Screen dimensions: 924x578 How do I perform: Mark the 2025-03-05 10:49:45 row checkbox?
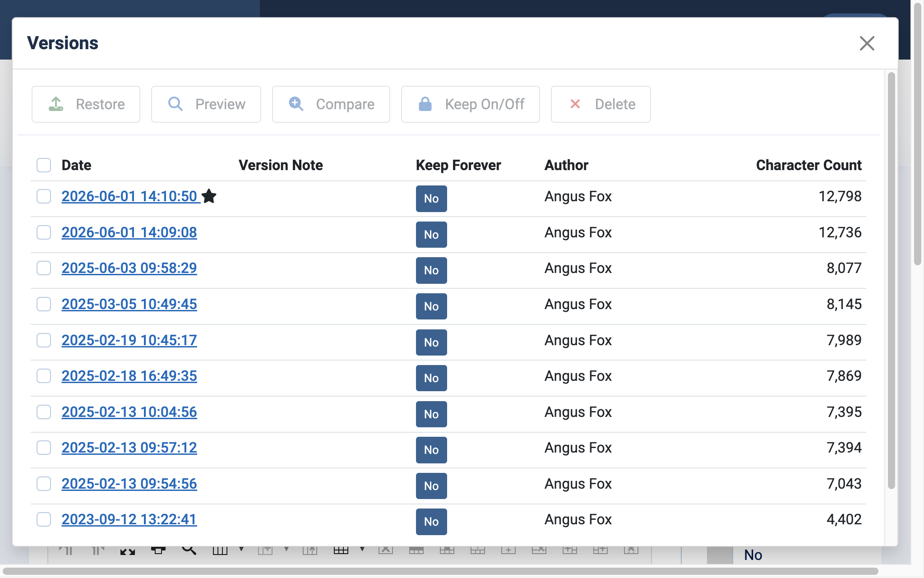pyautogui.click(x=44, y=304)
